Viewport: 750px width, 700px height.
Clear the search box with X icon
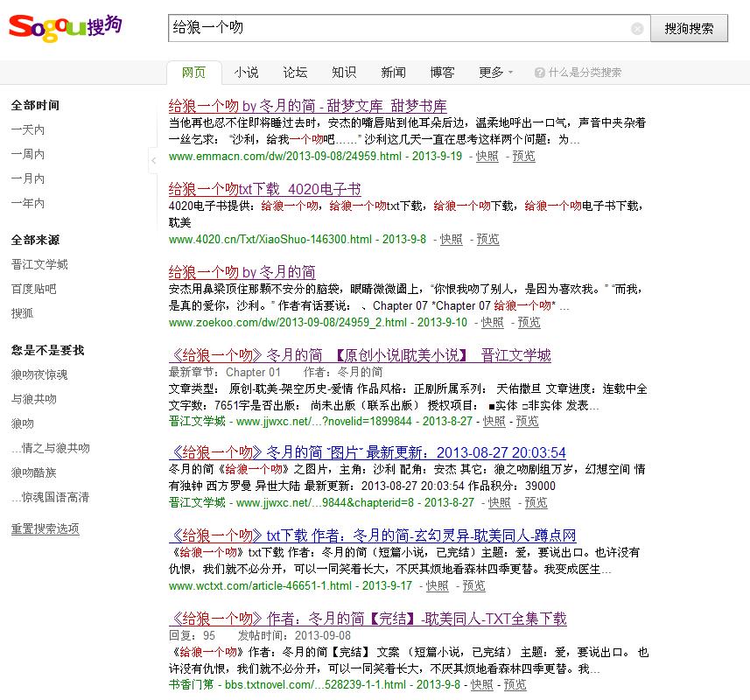click(637, 29)
